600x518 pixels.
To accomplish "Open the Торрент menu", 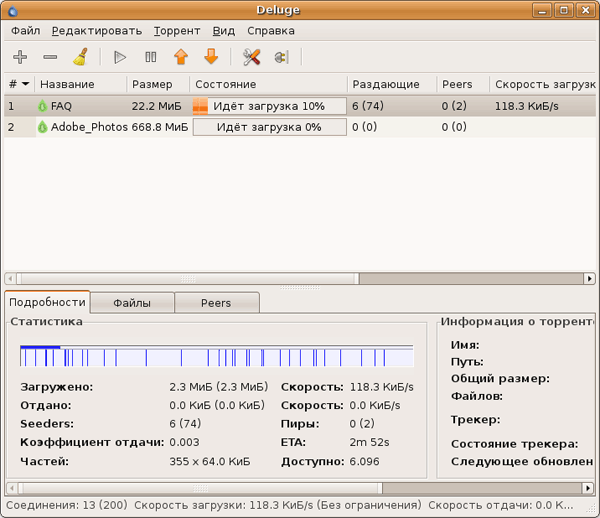I will [177, 31].
